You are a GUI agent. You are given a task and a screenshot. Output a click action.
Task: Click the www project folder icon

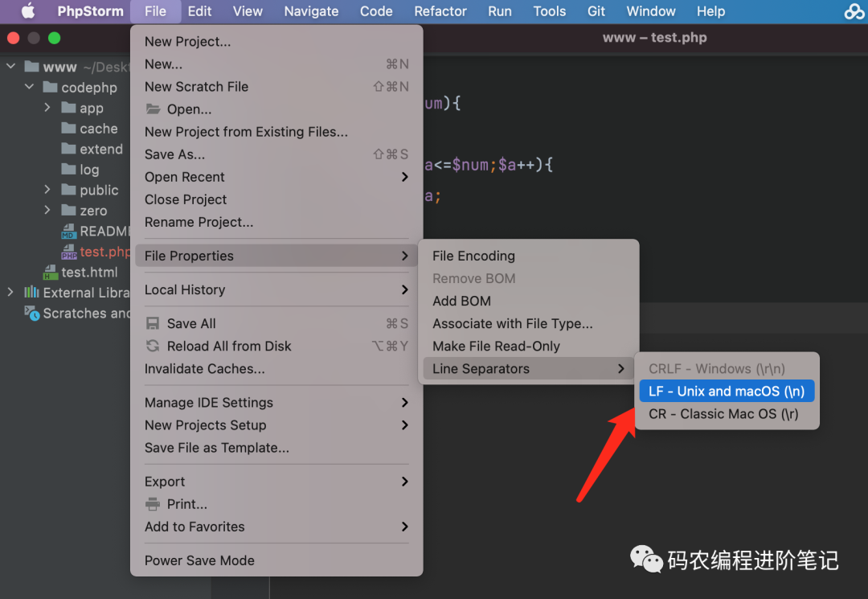coord(32,67)
